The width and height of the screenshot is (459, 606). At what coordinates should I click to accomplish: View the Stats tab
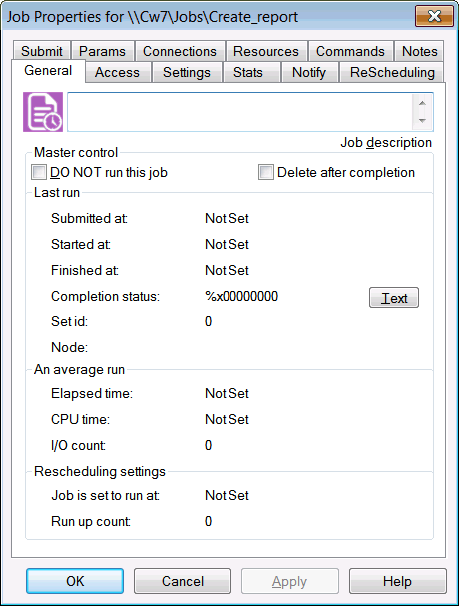coord(248,72)
